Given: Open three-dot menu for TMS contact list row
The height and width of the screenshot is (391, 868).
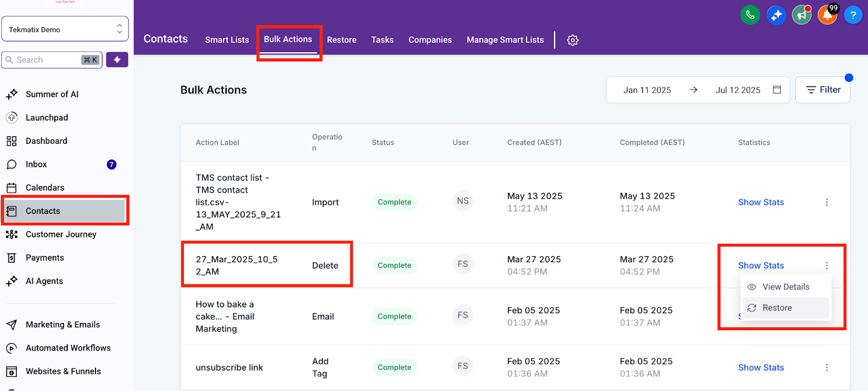Looking at the screenshot, I should tap(827, 202).
